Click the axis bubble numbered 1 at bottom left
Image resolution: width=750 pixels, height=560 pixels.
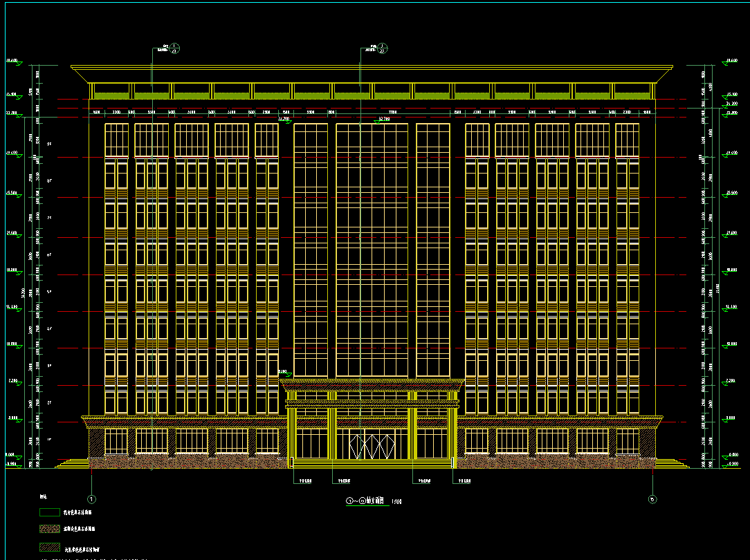(x=91, y=498)
